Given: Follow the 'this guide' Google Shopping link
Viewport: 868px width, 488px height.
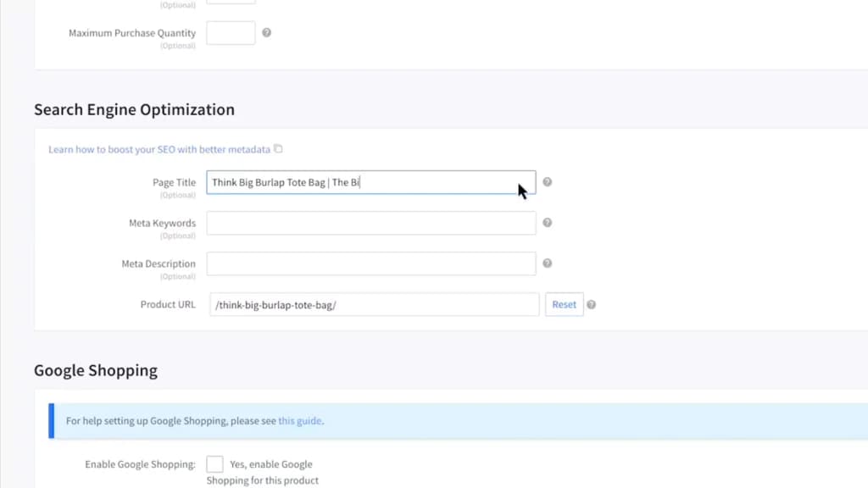Looking at the screenshot, I should (x=299, y=420).
